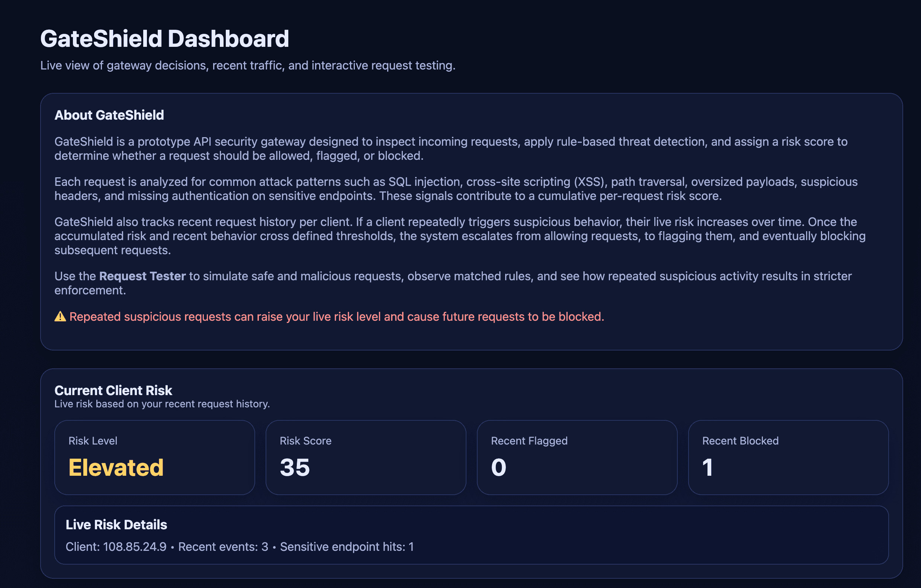
Task: Click the yellow 'Elevated' risk value
Action: [x=116, y=467]
